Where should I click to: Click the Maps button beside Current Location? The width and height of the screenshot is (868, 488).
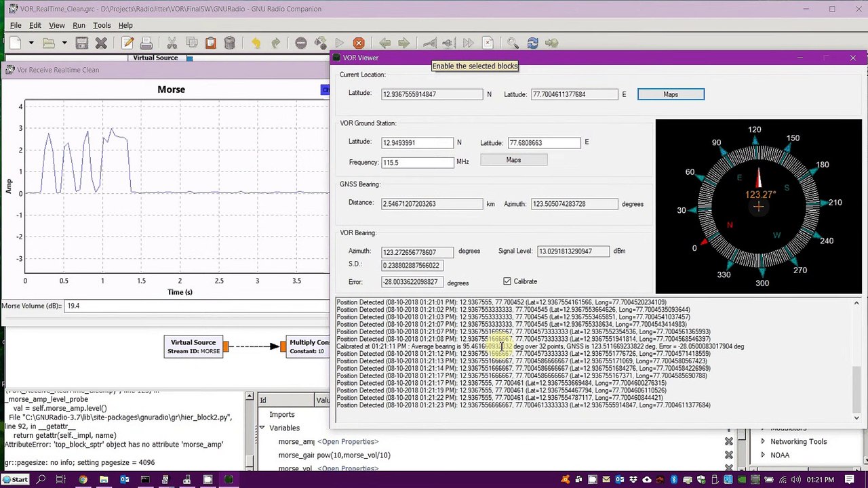[671, 94]
